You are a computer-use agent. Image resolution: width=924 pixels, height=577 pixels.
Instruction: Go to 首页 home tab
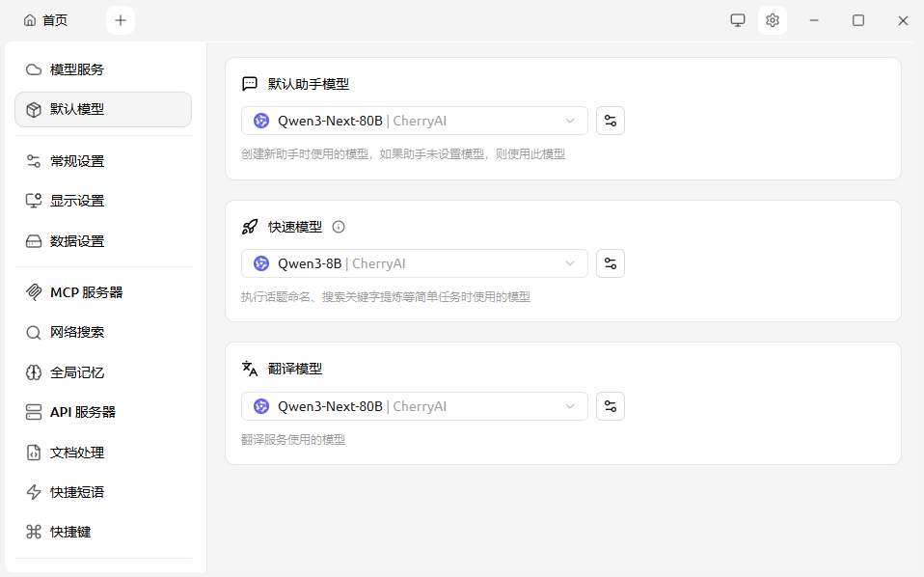click(46, 20)
